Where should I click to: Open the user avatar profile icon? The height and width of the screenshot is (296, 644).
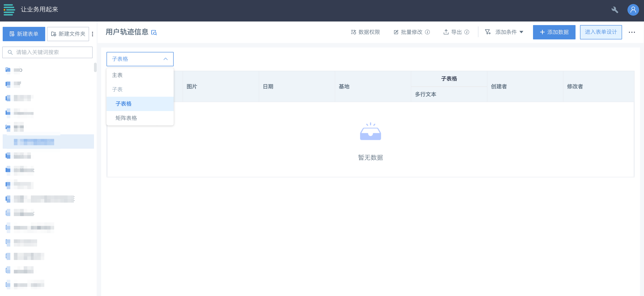coord(633,10)
